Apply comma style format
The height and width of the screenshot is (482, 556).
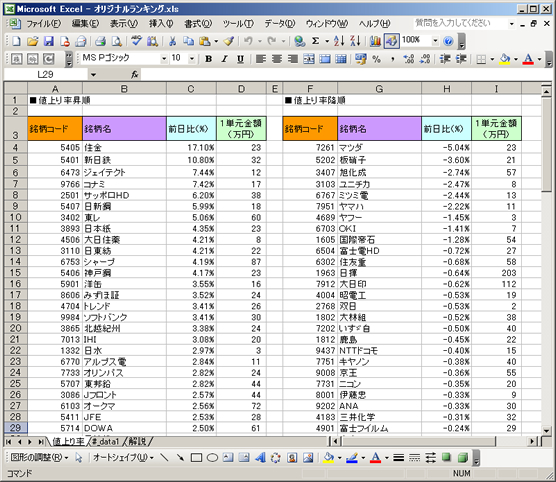tap(393, 59)
